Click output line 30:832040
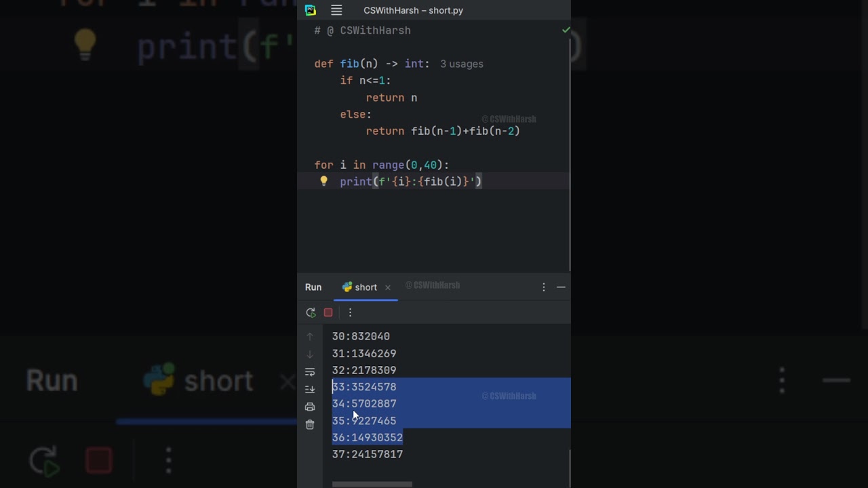 pyautogui.click(x=361, y=336)
